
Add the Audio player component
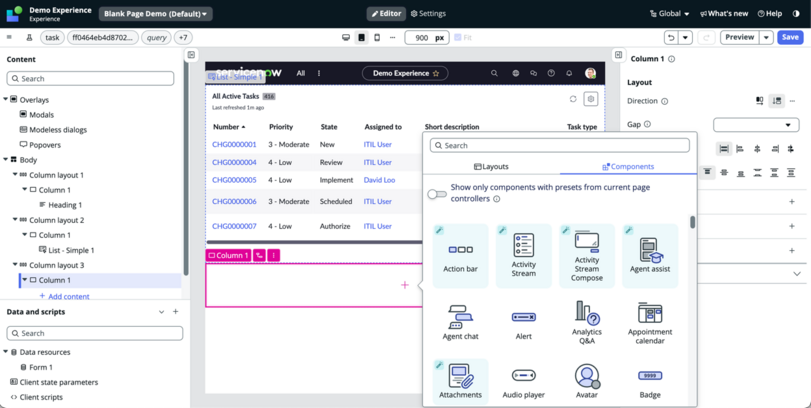tap(523, 382)
